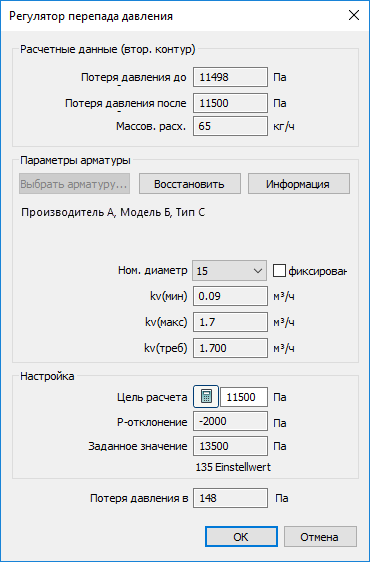Click the Параметры арматуры group title
Image resolution: width=370 pixels, height=562 pixels.
[75, 160]
